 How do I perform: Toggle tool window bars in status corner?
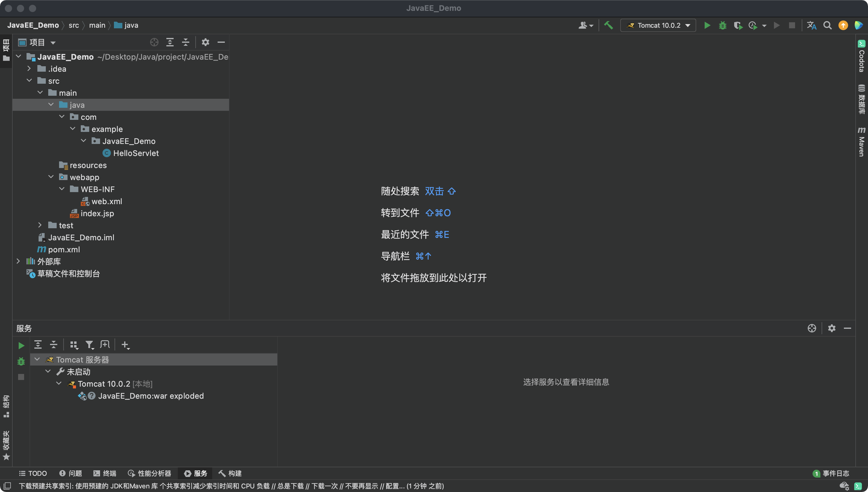tap(7, 486)
